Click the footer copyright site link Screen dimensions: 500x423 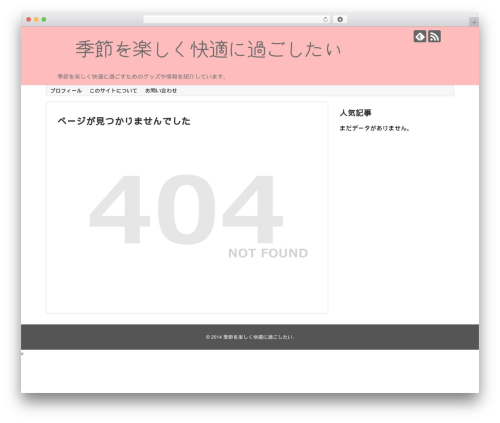(258, 337)
